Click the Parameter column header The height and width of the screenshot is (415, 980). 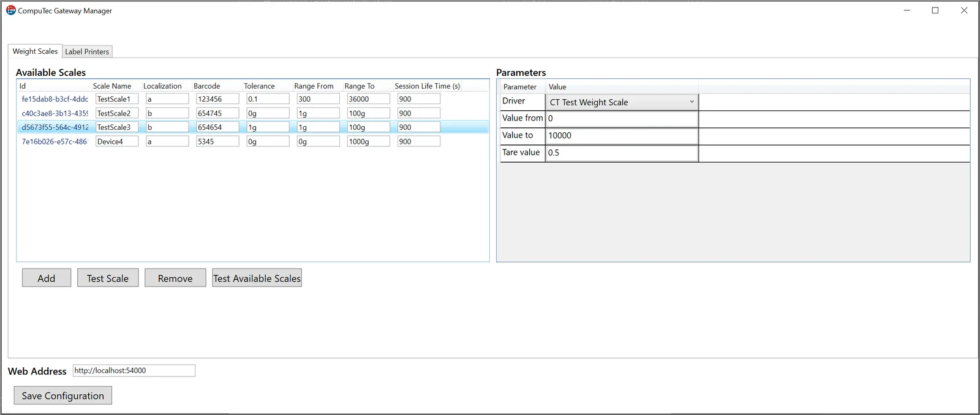click(520, 87)
